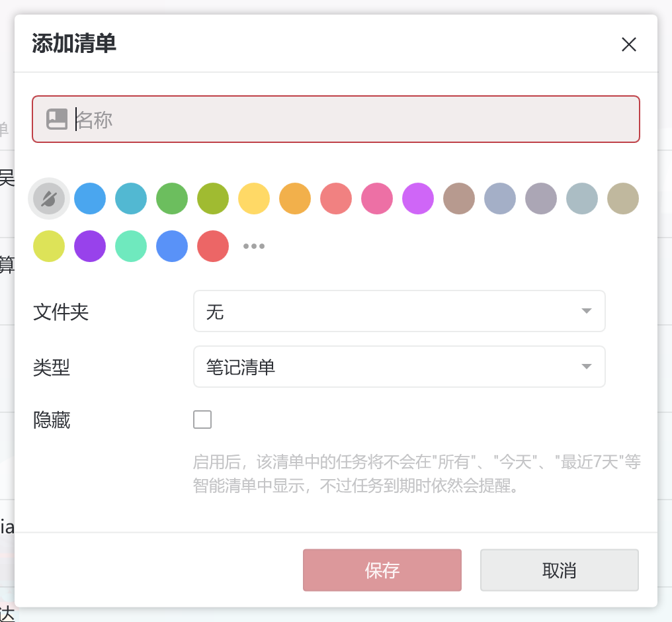
Task: Open the 类型 dropdown showing 笔记清单
Action: point(399,367)
